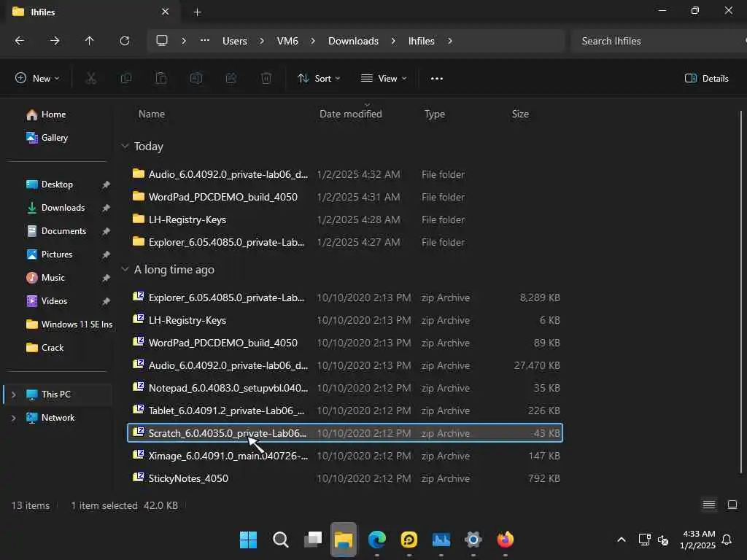Click the Share icon in toolbar
This screenshot has width=747, height=560.
[231, 78]
